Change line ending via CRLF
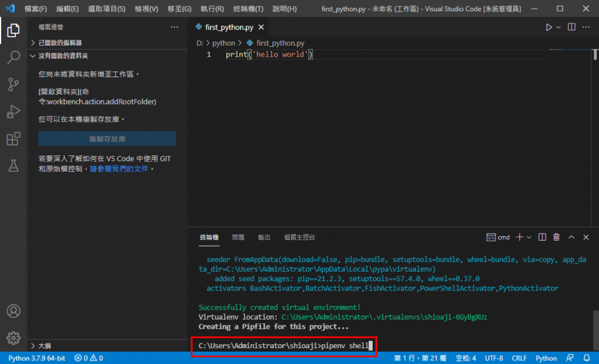 (x=519, y=358)
